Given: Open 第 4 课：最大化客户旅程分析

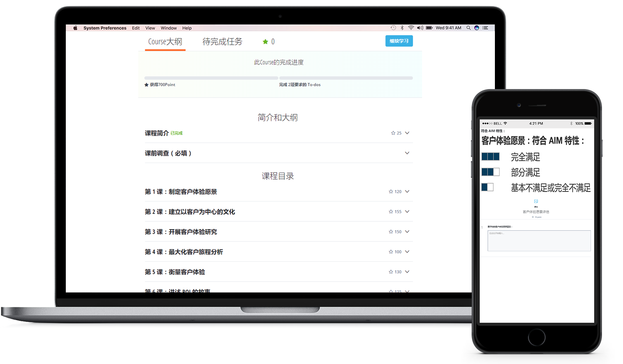Looking at the screenshot, I should pyautogui.click(x=184, y=252).
